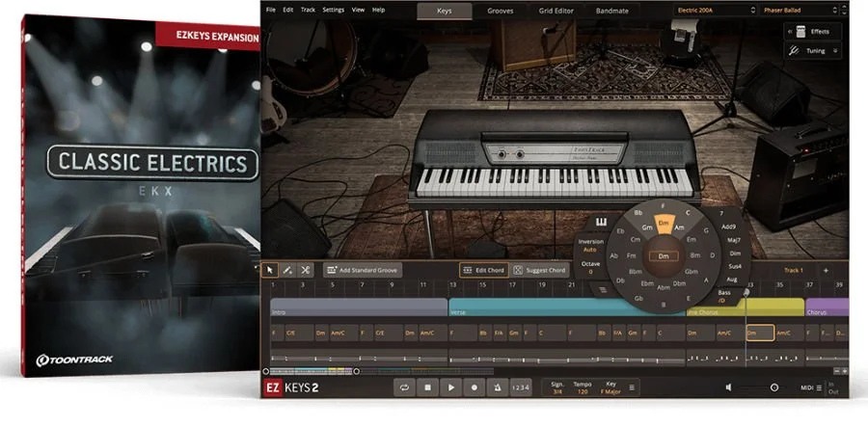Click the speaker volume icon

click(728, 387)
